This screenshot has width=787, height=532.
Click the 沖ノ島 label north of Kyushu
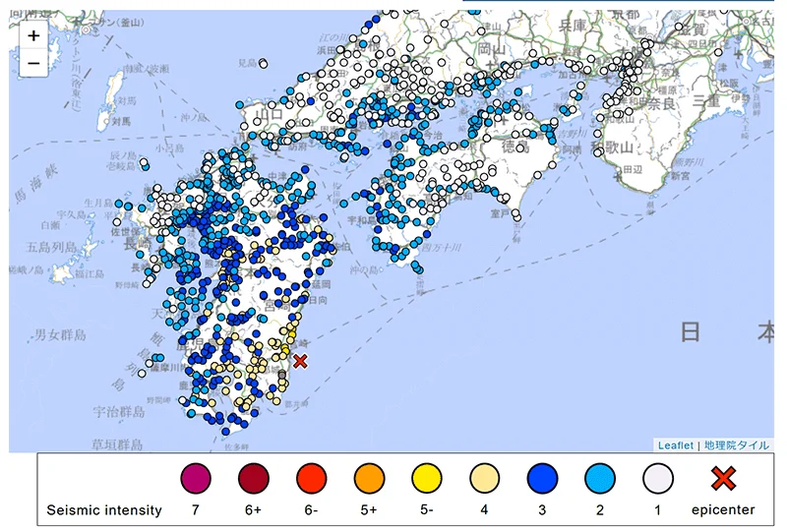point(194,117)
